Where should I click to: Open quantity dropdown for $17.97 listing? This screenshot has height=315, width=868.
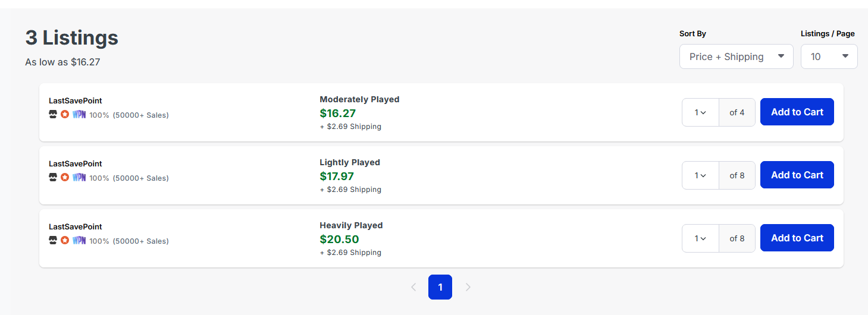701,175
